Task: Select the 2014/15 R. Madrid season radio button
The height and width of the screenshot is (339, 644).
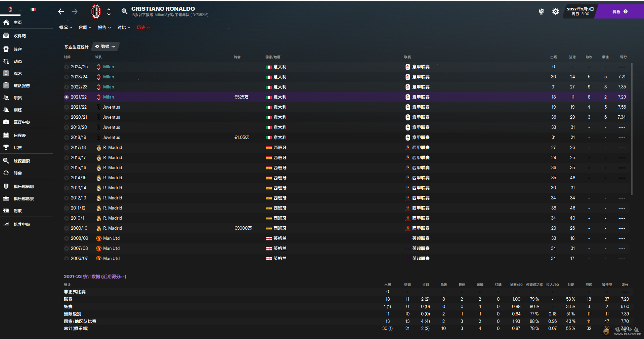Action: [x=67, y=178]
